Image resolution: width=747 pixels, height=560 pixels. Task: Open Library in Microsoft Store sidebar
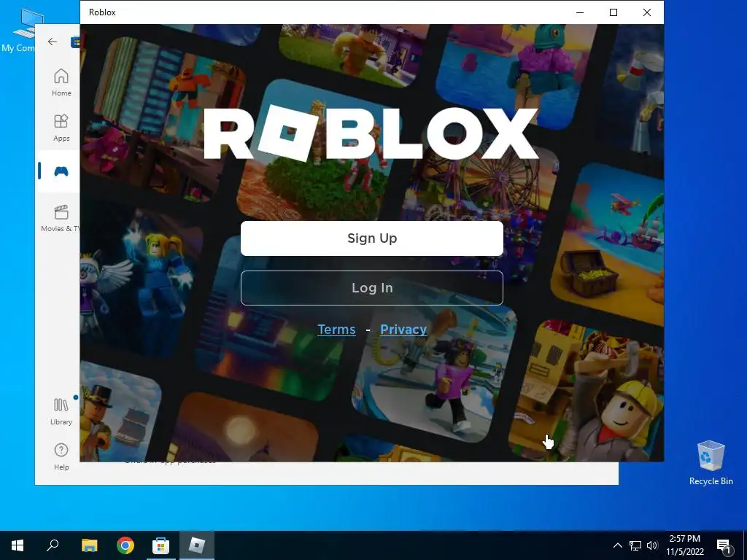coord(61,411)
